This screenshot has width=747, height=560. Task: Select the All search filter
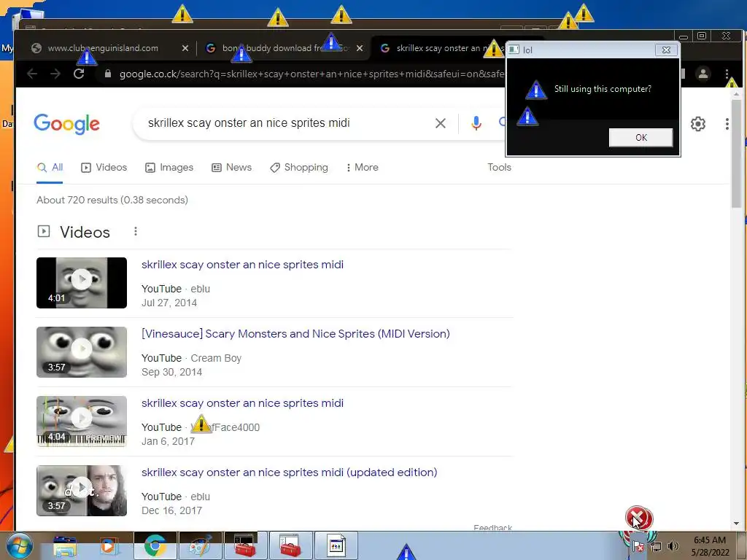tap(50, 168)
